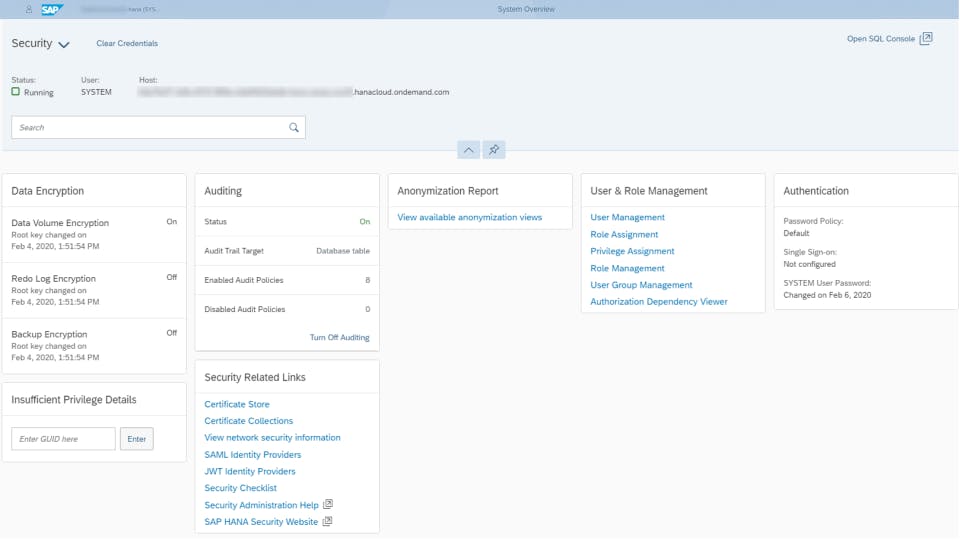Open SAML Identity Providers link
The width and height of the screenshot is (960, 541).
click(x=253, y=455)
